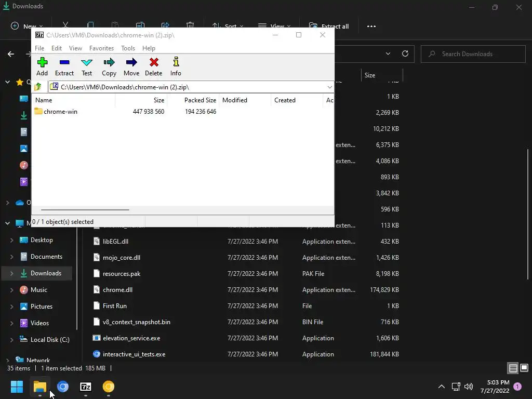Open the 7-Zip View menu
This screenshot has width=532, height=399.
click(75, 48)
